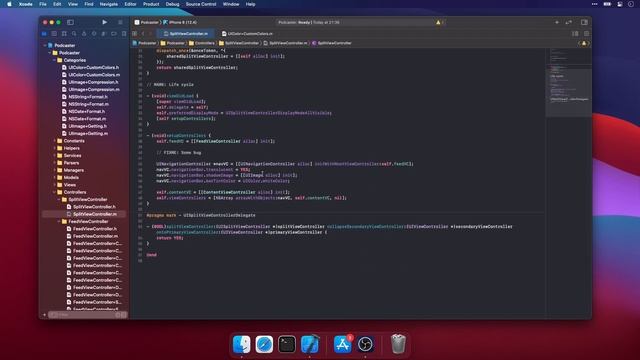
Task: Open the Issue navigator
Action: click(x=84, y=33)
